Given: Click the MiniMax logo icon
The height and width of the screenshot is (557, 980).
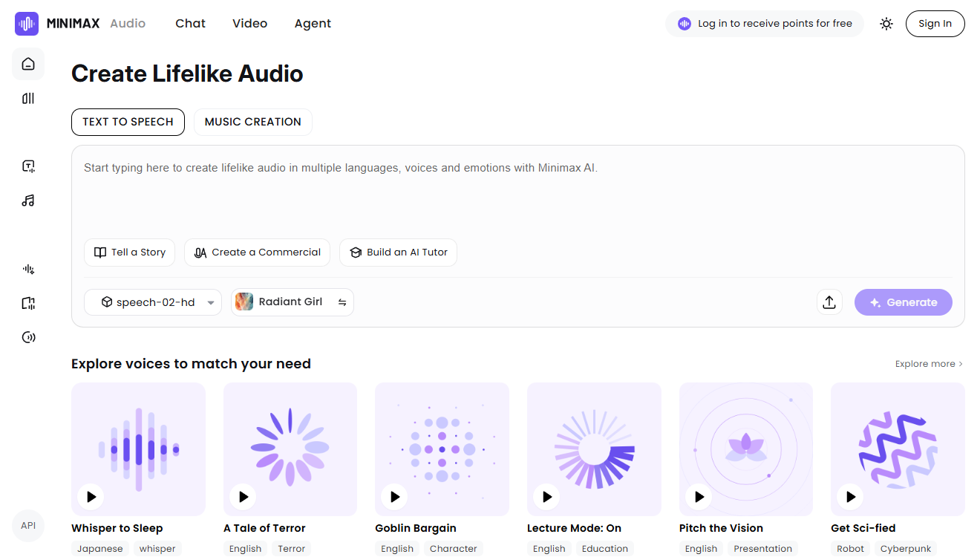Looking at the screenshot, I should (x=27, y=24).
